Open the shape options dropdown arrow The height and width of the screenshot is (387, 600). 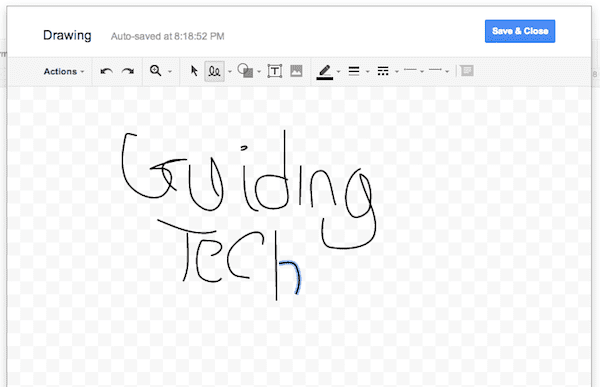click(x=259, y=72)
